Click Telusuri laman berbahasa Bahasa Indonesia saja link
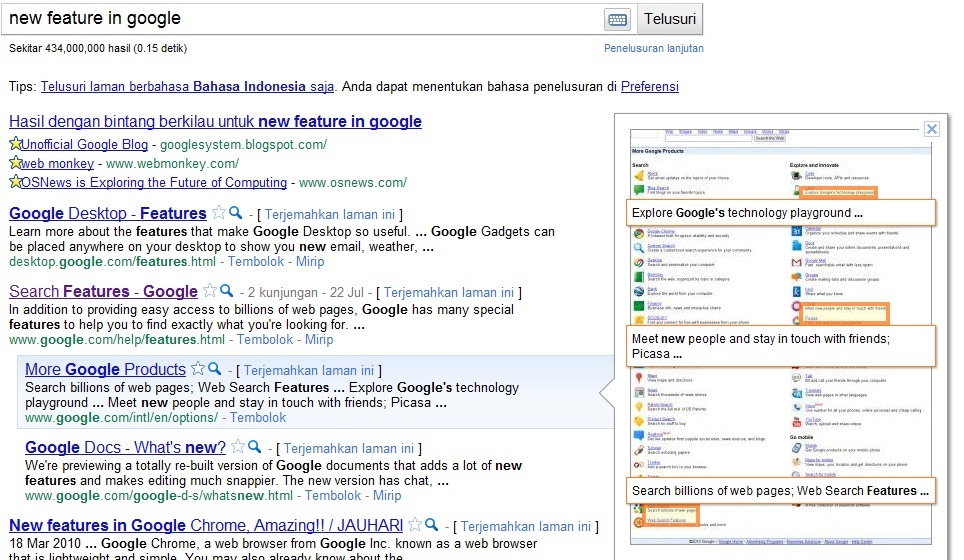Image resolution: width=964 pixels, height=560 pixels. click(x=188, y=87)
